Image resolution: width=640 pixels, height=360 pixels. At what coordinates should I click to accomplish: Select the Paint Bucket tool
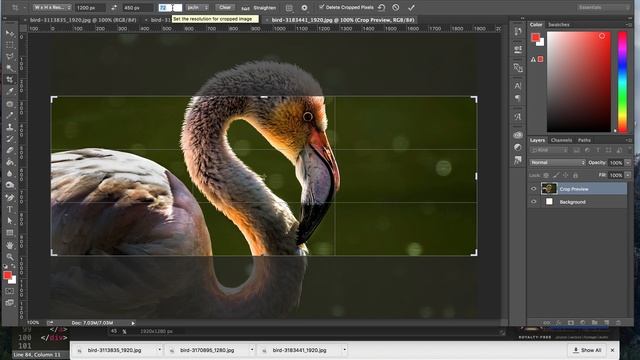[x=10, y=162]
